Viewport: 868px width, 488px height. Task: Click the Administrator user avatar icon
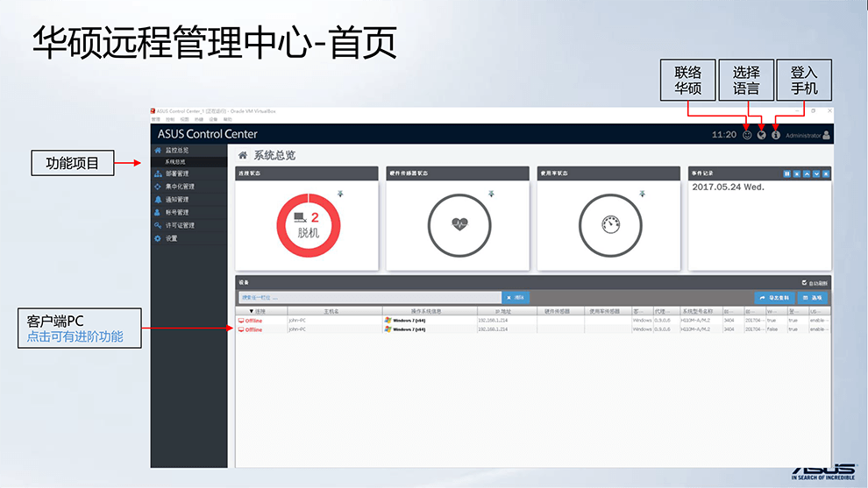point(826,135)
